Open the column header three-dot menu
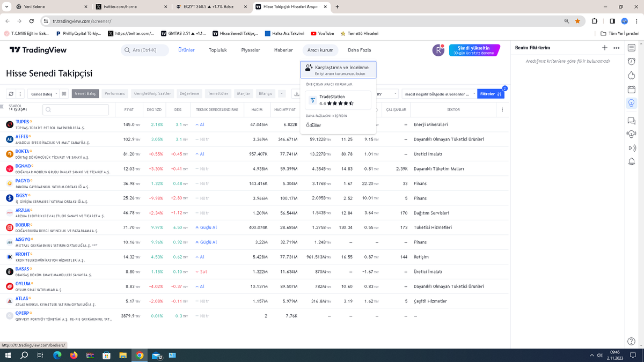Screen dimensions: 644x362 pos(502,109)
